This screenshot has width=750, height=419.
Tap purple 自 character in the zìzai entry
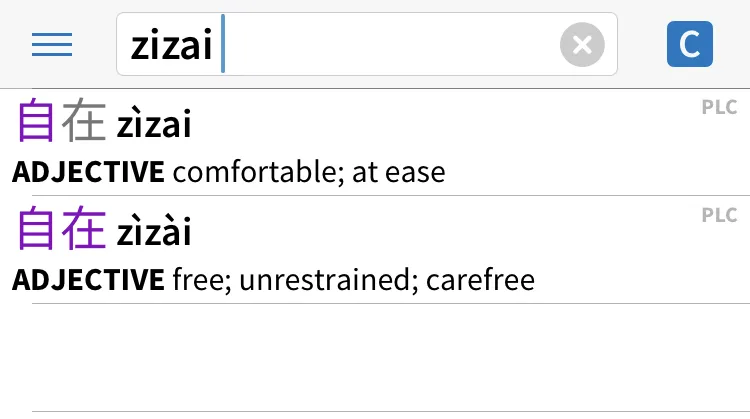(36, 123)
